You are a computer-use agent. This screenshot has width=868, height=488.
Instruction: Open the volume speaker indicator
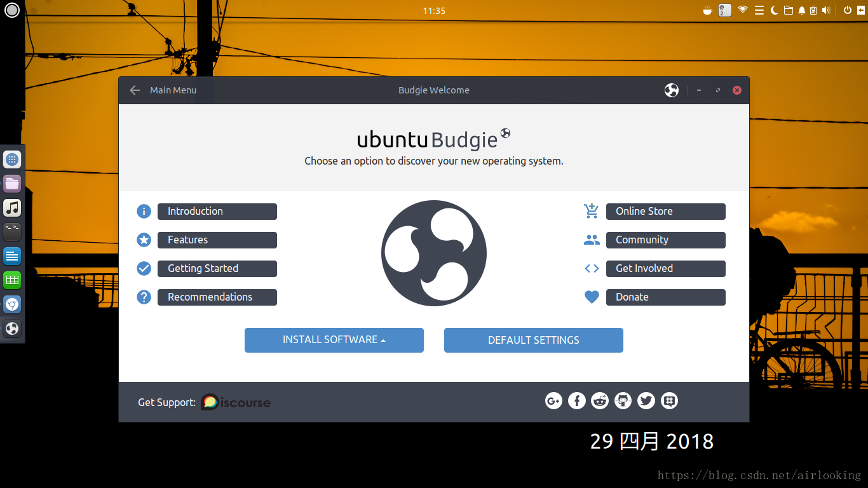click(826, 10)
